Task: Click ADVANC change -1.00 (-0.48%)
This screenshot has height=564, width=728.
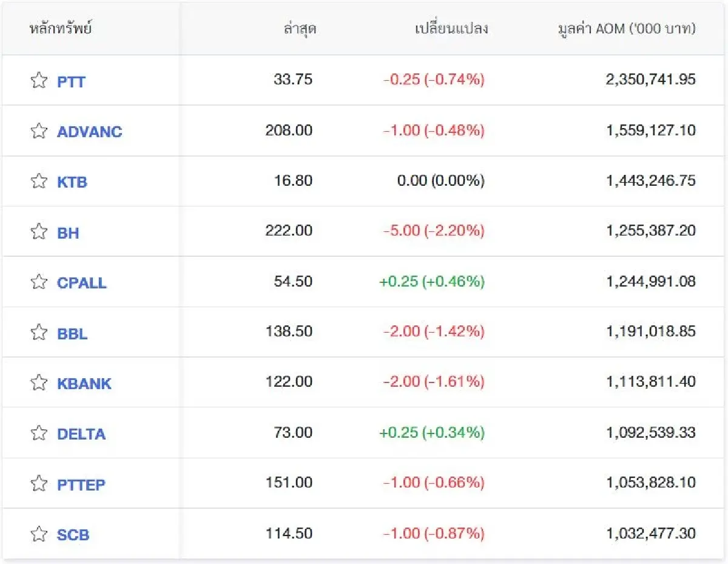Action: (434, 130)
